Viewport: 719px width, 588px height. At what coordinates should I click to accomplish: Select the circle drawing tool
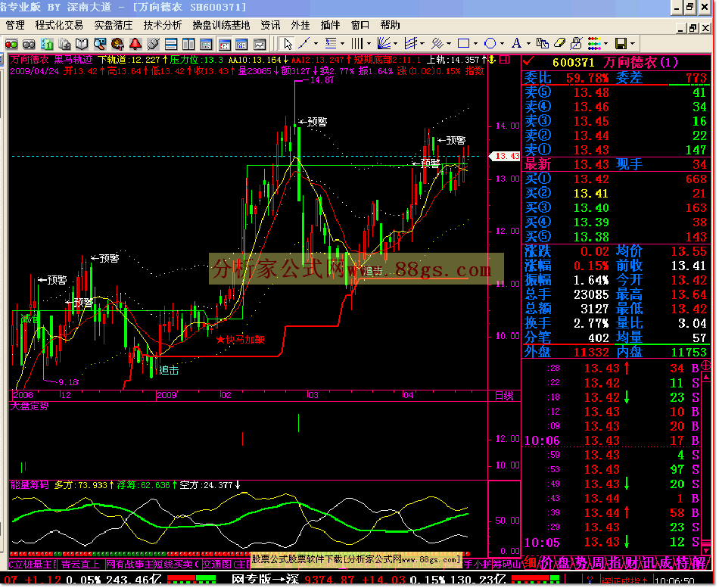click(490, 44)
